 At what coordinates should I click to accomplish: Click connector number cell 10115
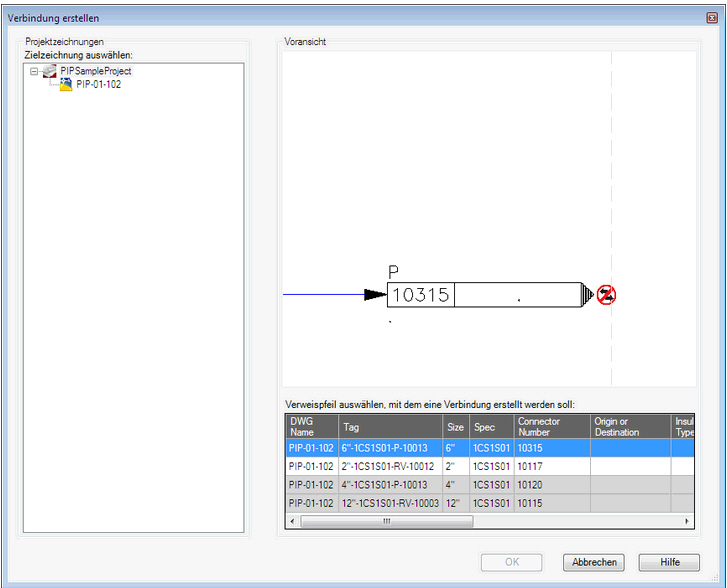[x=552, y=503]
